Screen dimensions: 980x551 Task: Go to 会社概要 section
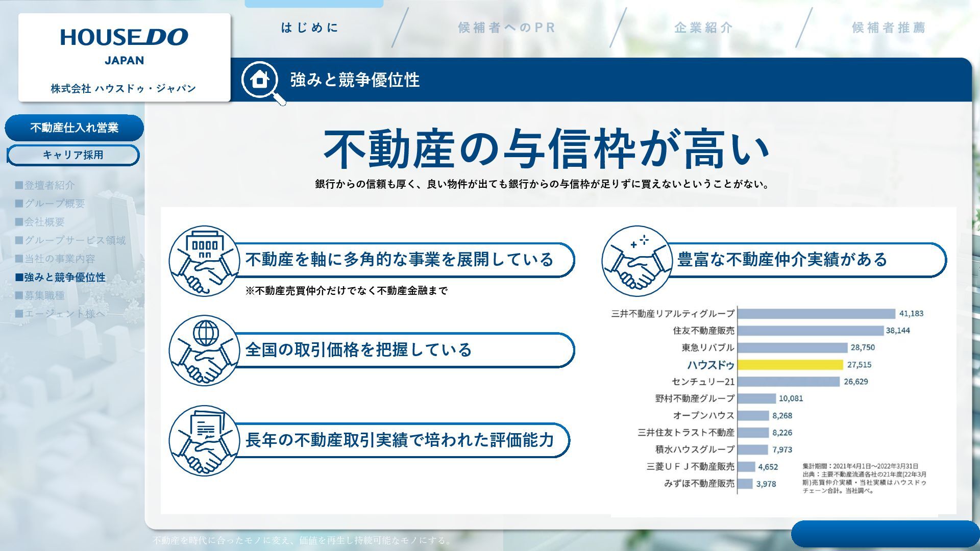click(x=40, y=222)
